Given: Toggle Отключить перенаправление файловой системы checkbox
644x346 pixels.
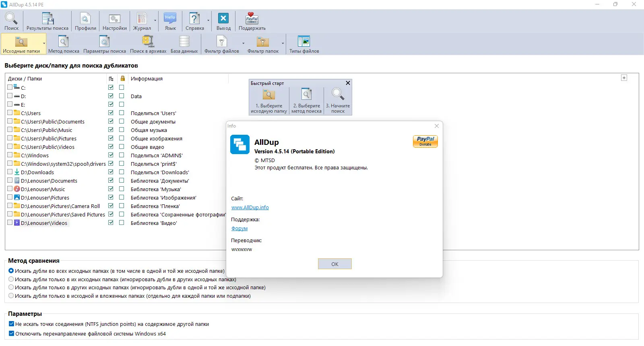Looking at the screenshot, I should (11, 334).
